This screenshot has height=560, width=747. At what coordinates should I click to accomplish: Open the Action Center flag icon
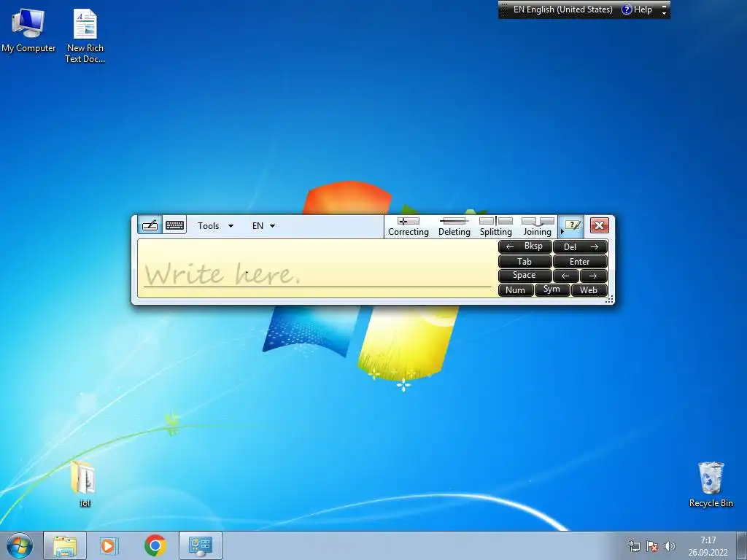pyautogui.click(x=652, y=546)
